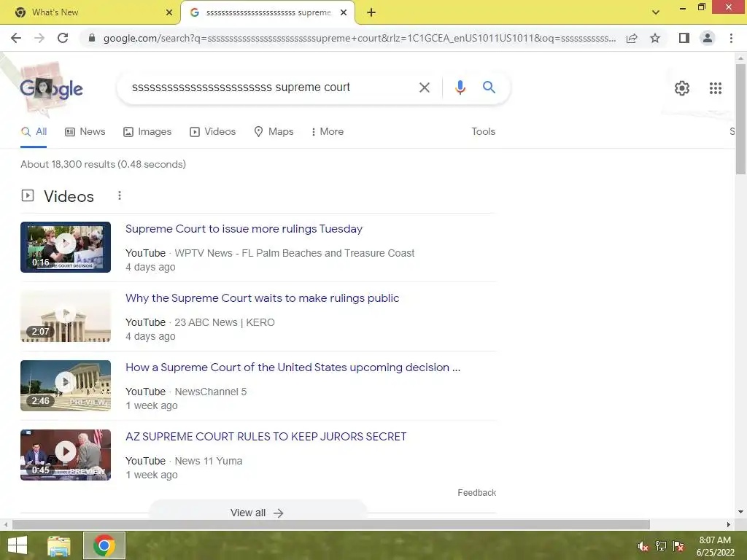This screenshot has width=747, height=560.
Task: Open tab search chevron in title bar
Action: [656, 12]
